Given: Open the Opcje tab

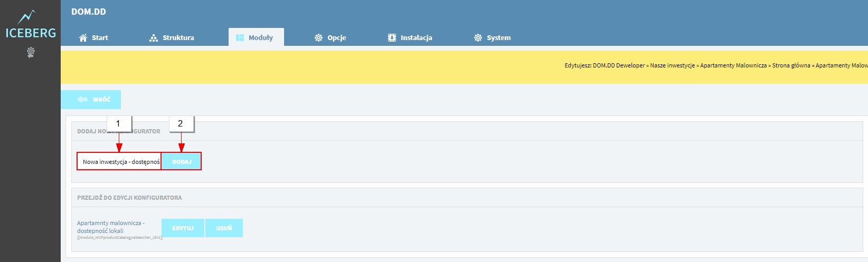Looking at the screenshot, I should [330, 37].
